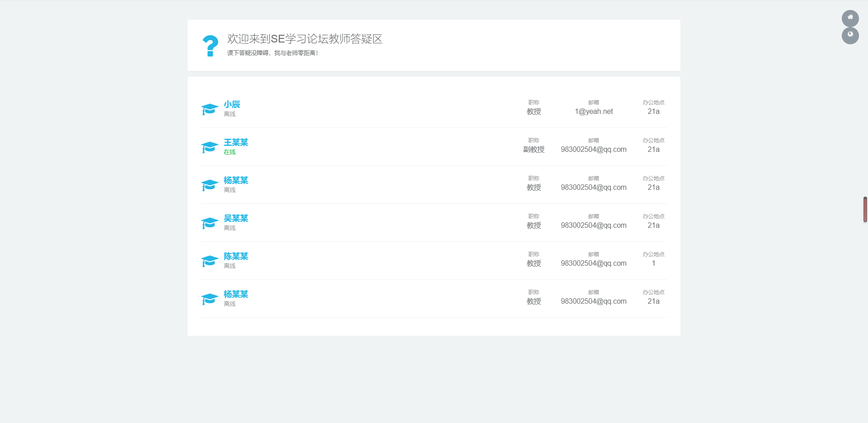Click the 离线 status under 陈某某
The width and height of the screenshot is (868, 423).
[x=230, y=266]
